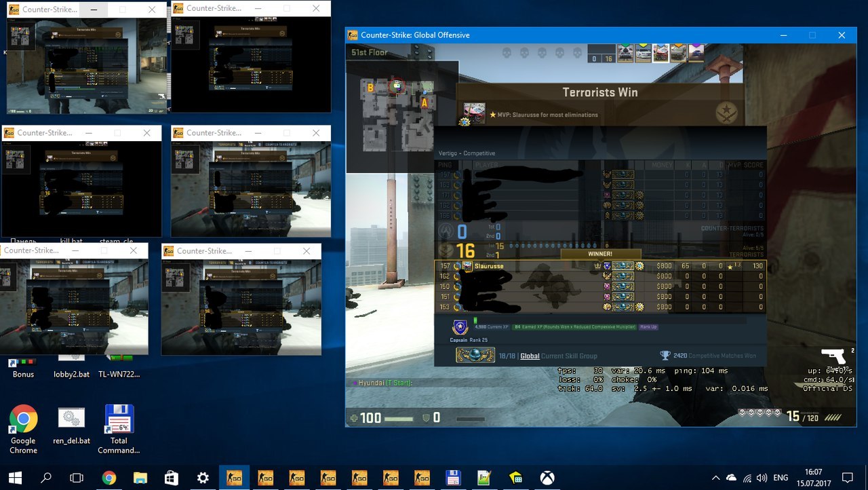
Task: Open Total Commander floppy icon on taskbar
Action: [x=453, y=478]
